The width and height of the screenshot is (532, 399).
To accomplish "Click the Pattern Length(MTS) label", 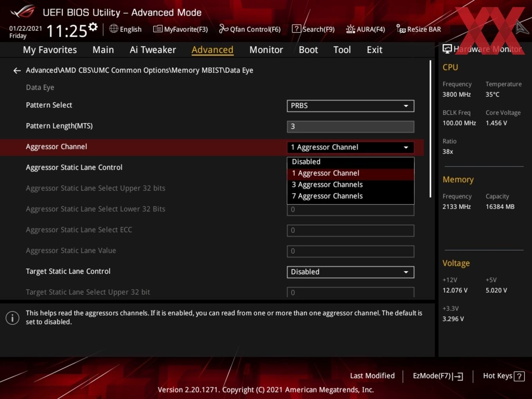I will (59, 126).
